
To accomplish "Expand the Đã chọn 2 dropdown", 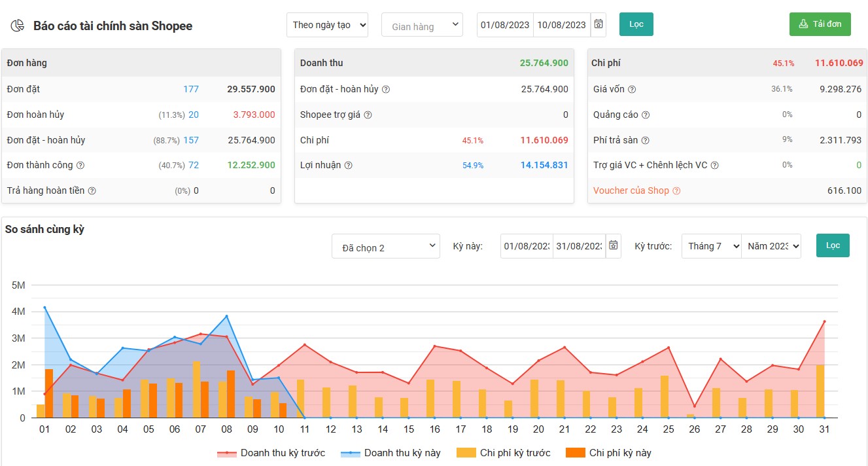I will 386,246.
